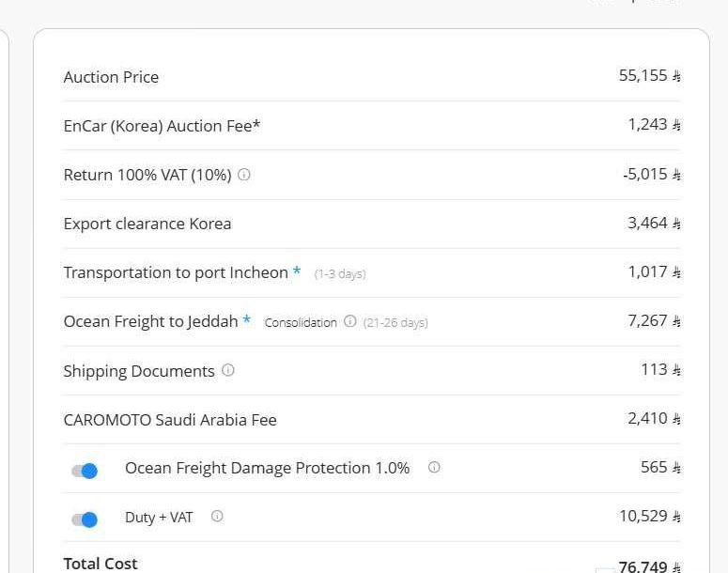Select Consolidation shipping option label
The height and width of the screenshot is (573, 728).
point(301,322)
